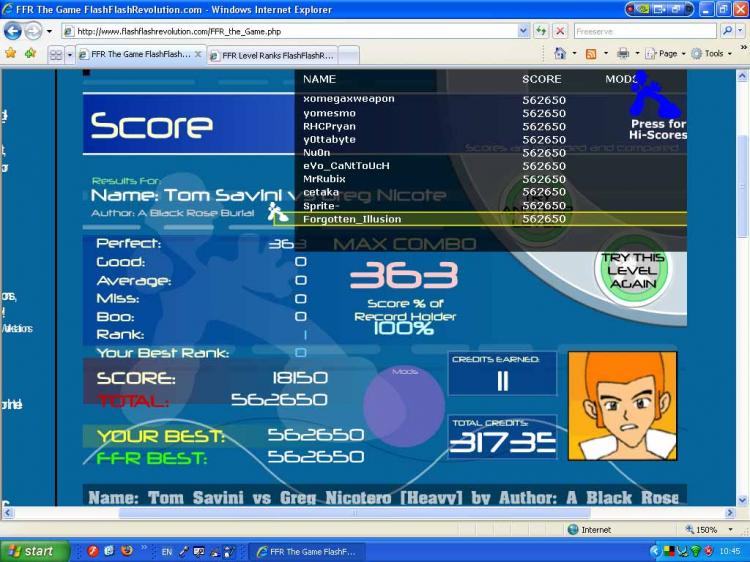Open the Quick Tabs grid view

[56, 55]
